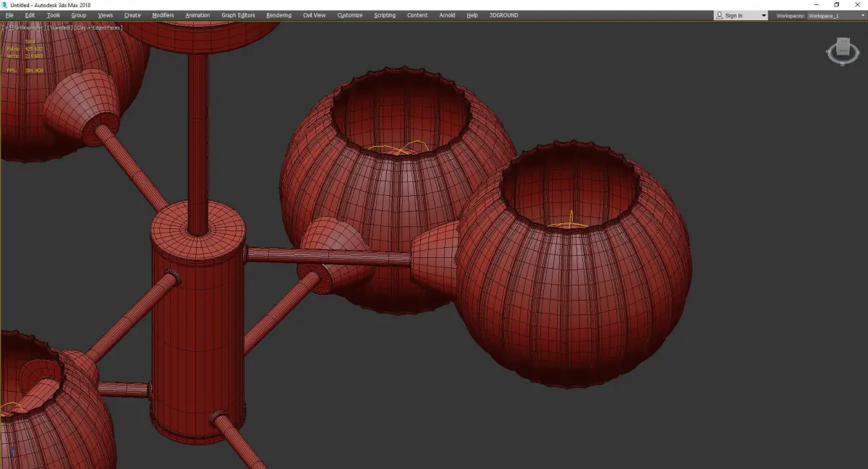Open the Content menu
Viewport: 868px width, 469px height.
417,15
